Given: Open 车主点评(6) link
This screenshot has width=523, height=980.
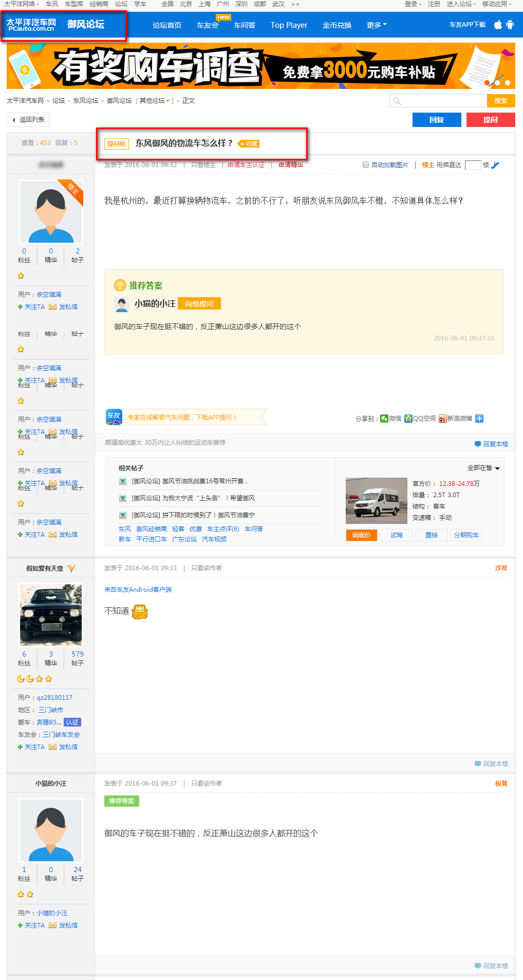Looking at the screenshot, I should tap(223, 529).
